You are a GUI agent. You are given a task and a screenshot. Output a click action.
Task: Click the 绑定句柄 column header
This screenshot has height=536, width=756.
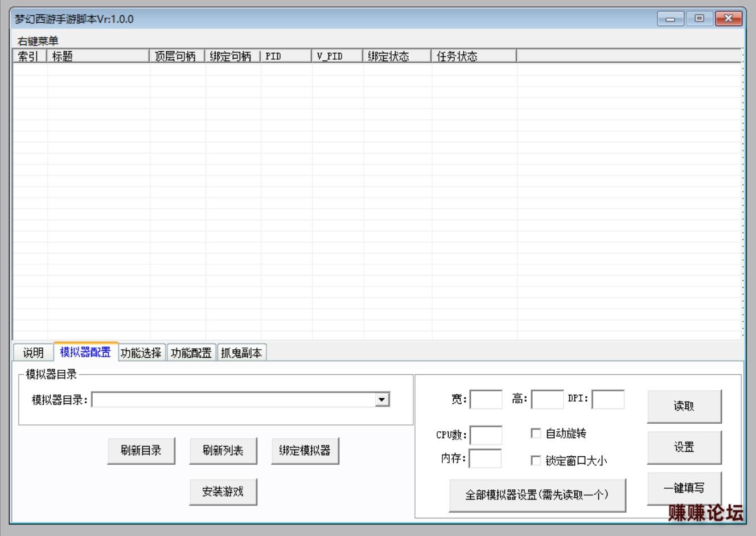233,56
